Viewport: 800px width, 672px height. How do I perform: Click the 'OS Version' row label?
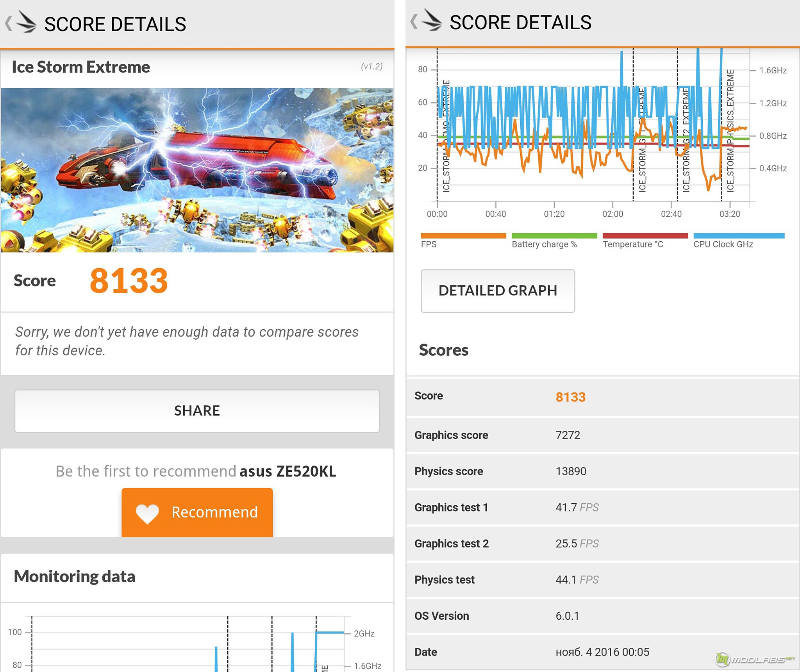click(x=441, y=616)
